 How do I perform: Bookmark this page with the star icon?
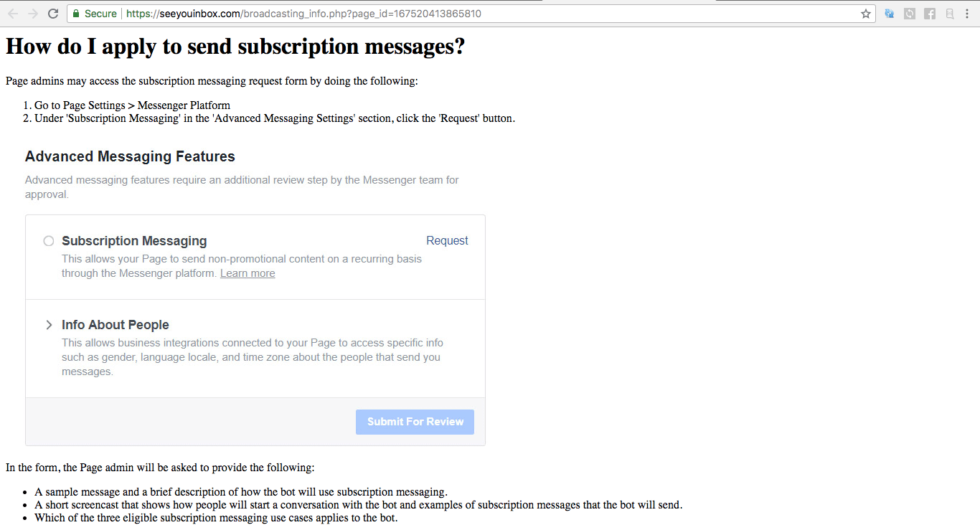(x=866, y=14)
